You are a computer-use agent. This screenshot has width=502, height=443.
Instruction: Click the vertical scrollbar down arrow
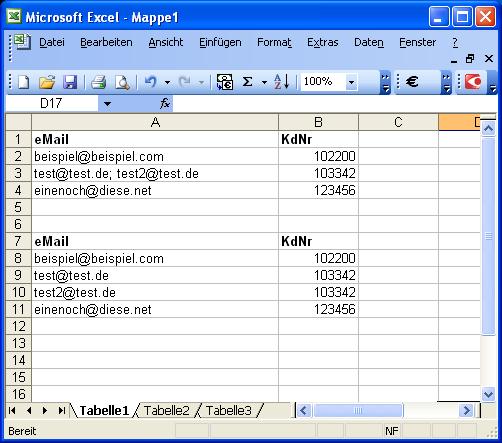(x=488, y=395)
